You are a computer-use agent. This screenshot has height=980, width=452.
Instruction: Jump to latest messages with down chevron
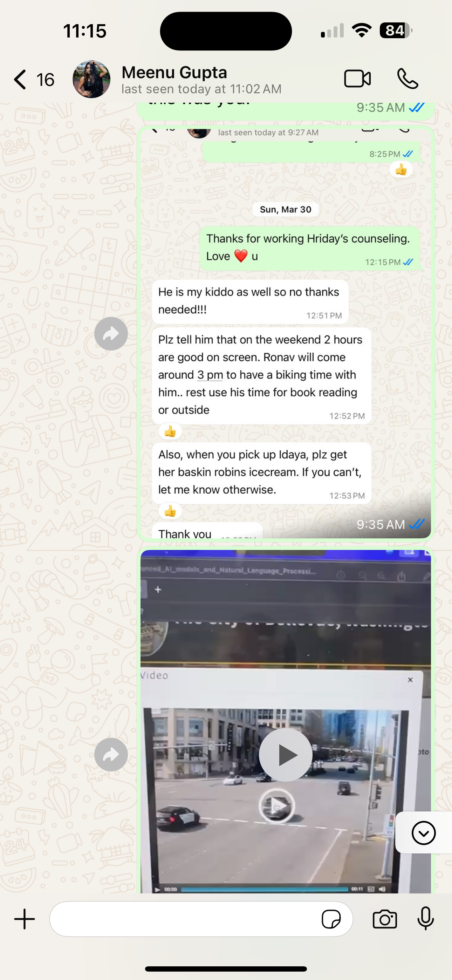424,833
